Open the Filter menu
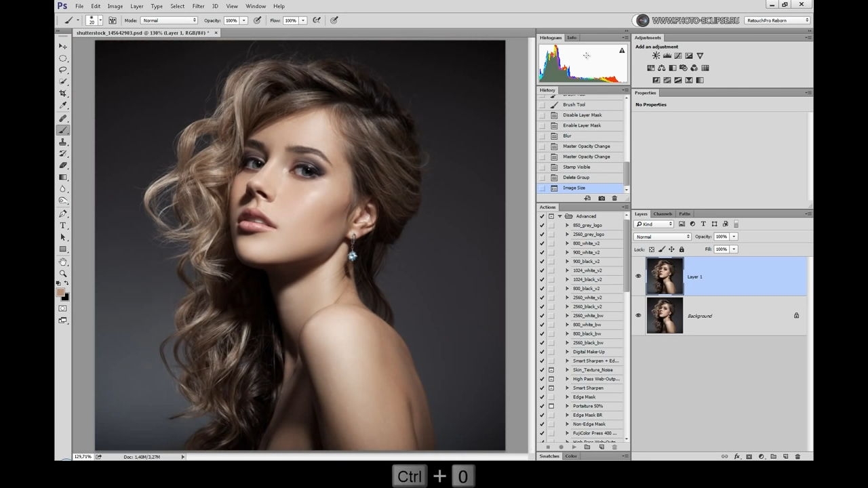 click(198, 6)
